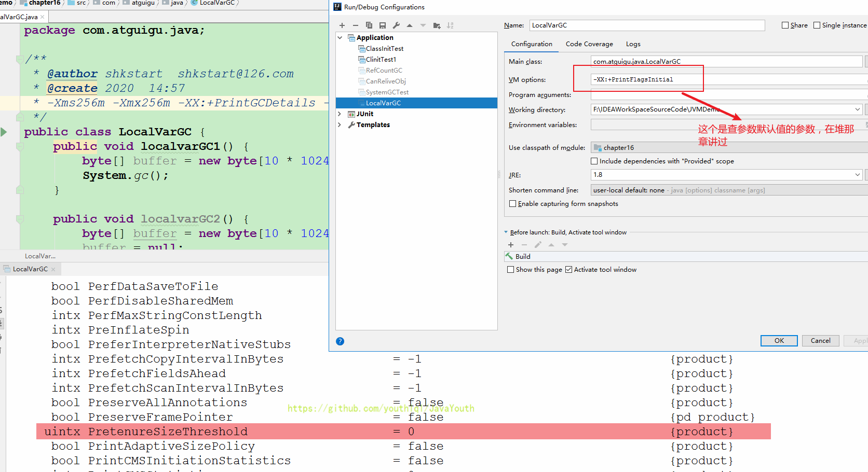Expand the JUnit configurations node

click(340, 114)
